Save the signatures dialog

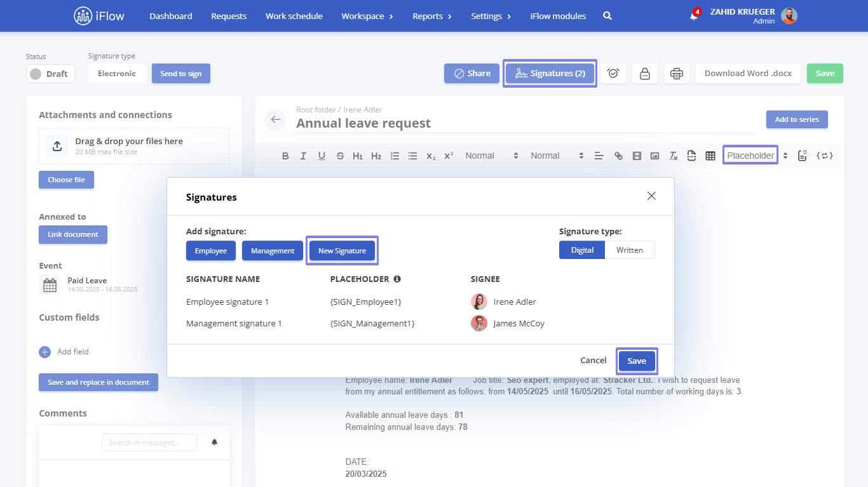pyautogui.click(x=637, y=361)
